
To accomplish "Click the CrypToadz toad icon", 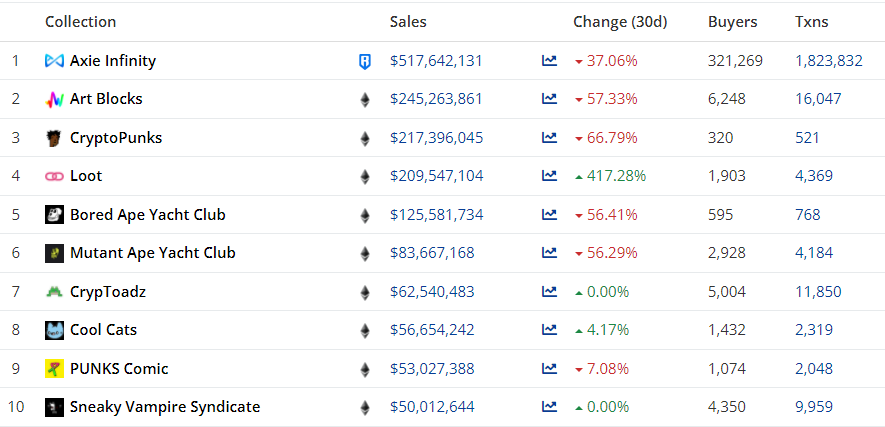I will 54,292.
